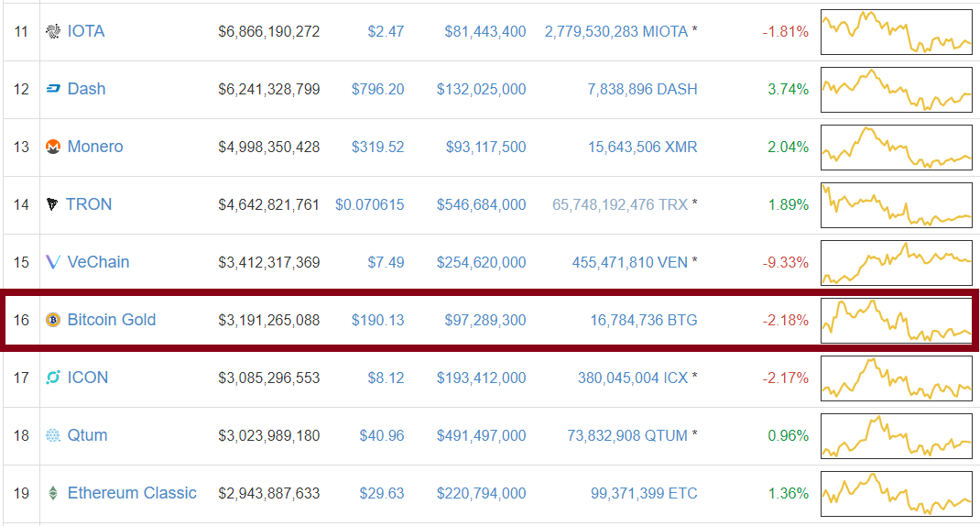This screenshot has width=980, height=526.
Task: Click supply 16,784,736 BTG
Action: point(644,320)
